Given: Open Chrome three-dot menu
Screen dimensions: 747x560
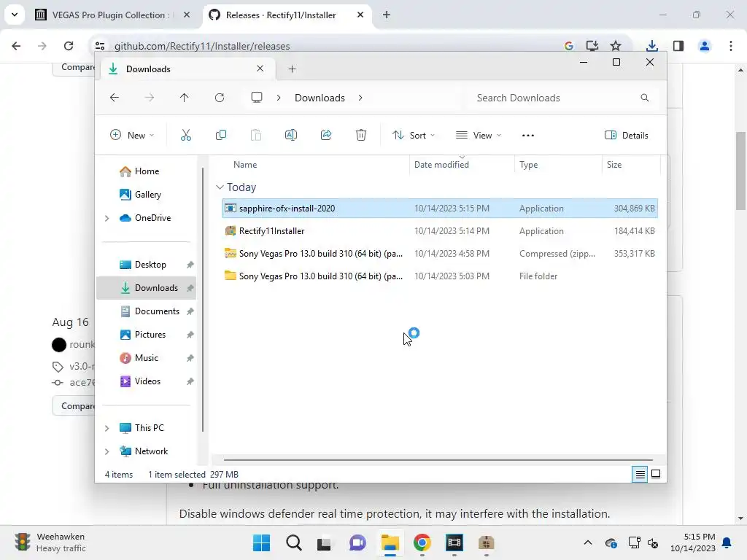Looking at the screenshot, I should pyautogui.click(x=731, y=46).
